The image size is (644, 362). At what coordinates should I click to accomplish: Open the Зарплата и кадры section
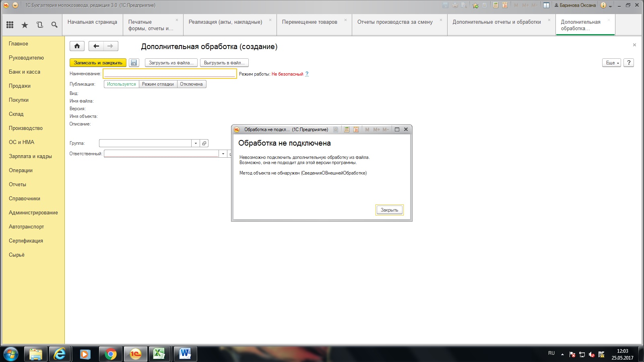point(30,156)
